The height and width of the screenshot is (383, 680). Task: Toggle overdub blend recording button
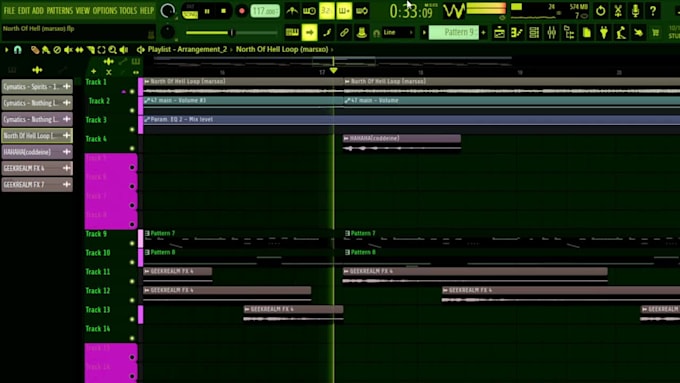pyautogui.click(x=344, y=11)
